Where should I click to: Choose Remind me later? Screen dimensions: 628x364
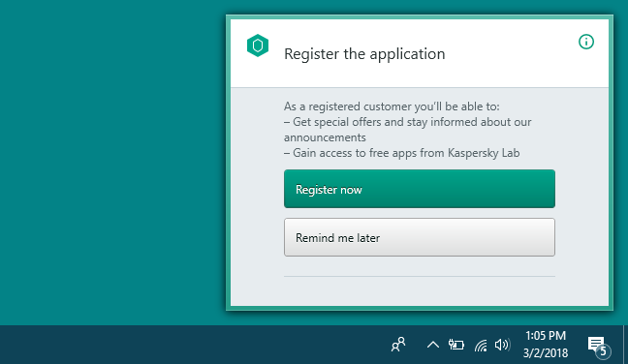pyautogui.click(x=420, y=237)
